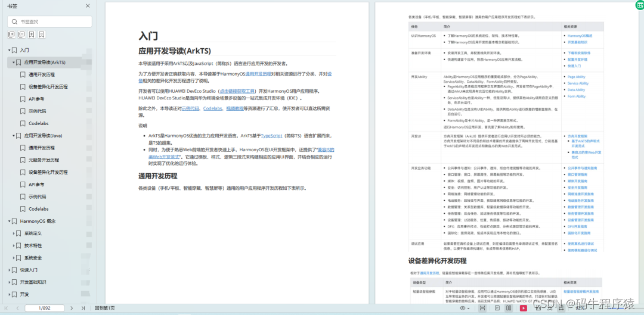The height and width of the screenshot is (315, 644).
Task: Jump to last page in status bar
Action: point(83,308)
